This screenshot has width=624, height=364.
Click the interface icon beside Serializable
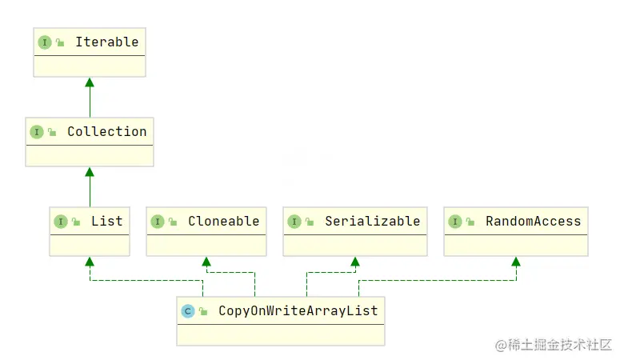(x=294, y=222)
